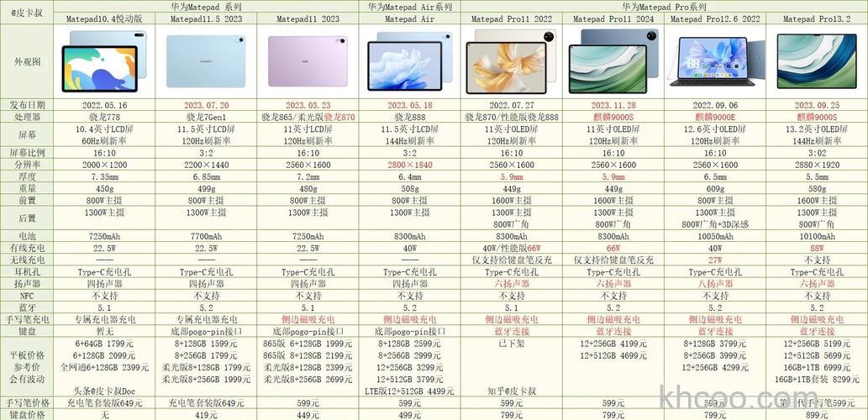Screen dimensions: 868x420
Task: Select the NFC row label
Action: coord(27,296)
